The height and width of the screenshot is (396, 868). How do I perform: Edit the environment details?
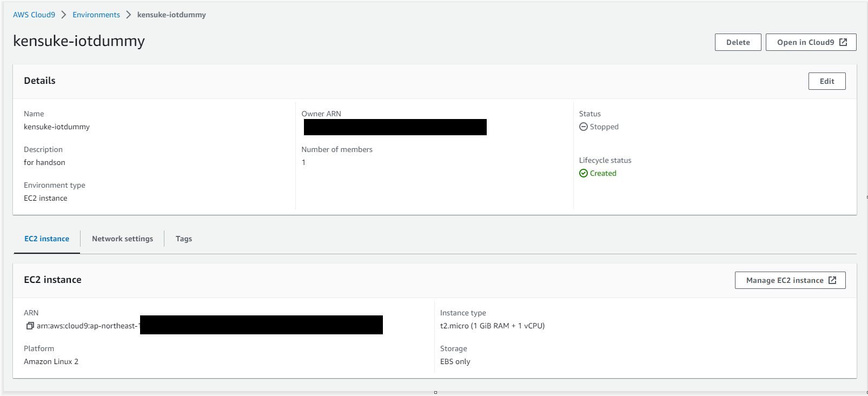tap(827, 81)
